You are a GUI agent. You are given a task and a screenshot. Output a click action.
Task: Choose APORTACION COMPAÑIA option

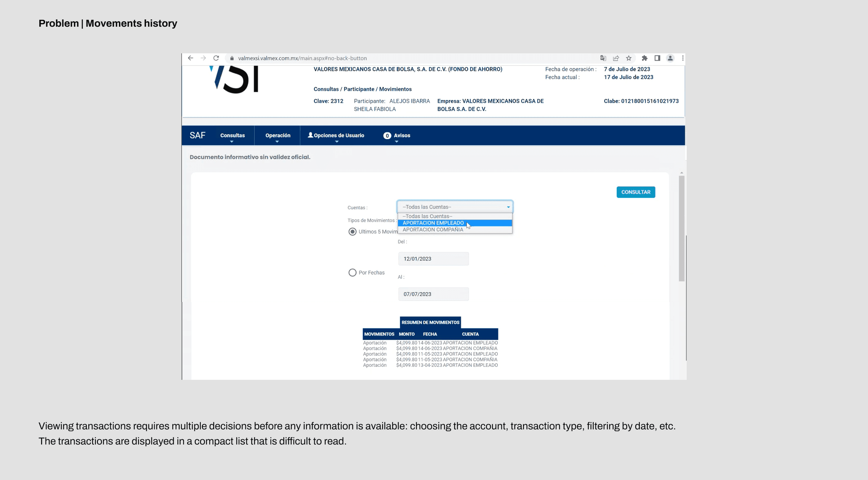click(x=433, y=230)
